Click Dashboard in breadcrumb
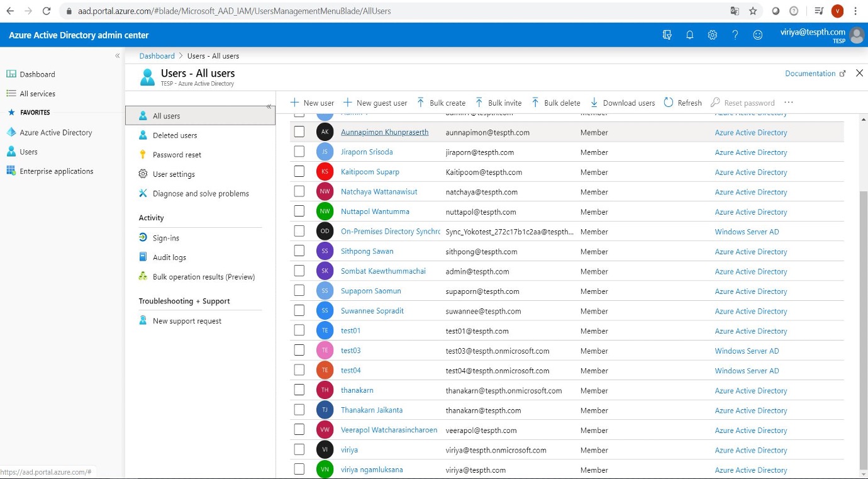868x479 pixels. tap(157, 56)
